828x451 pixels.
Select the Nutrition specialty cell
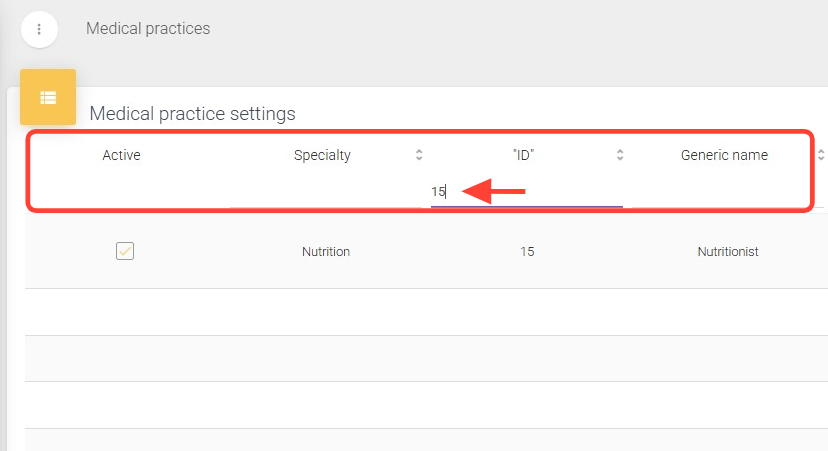point(326,252)
